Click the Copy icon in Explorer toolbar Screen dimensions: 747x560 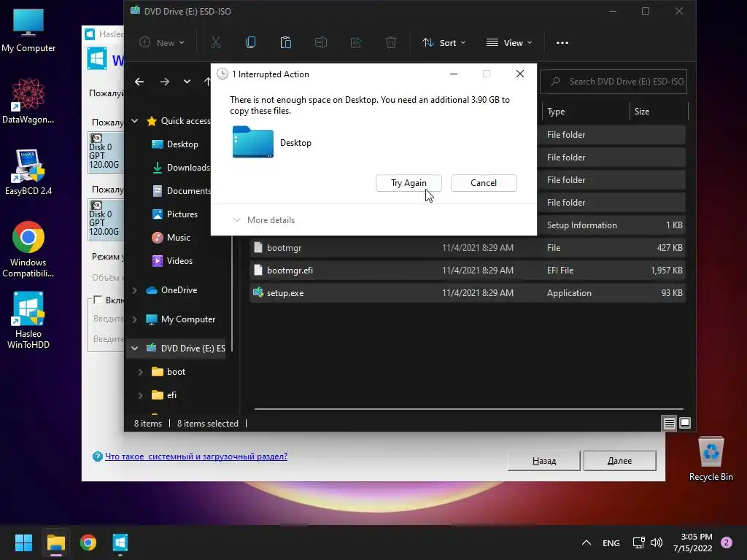pos(251,43)
